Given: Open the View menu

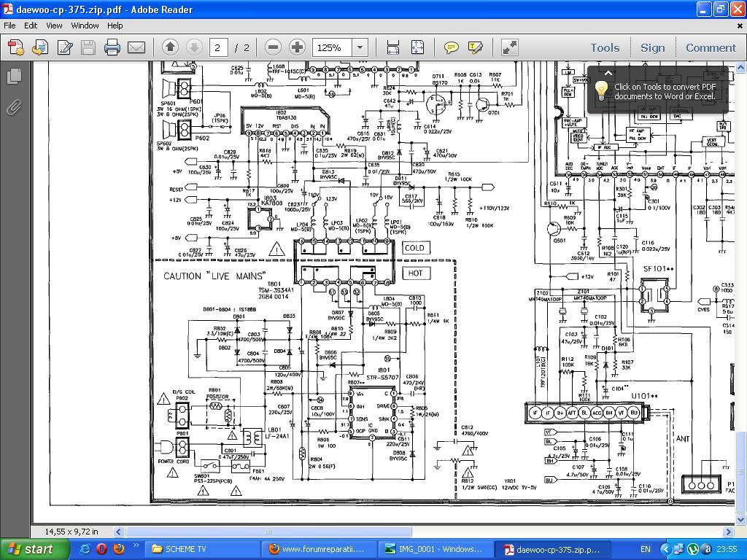Looking at the screenshot, I should click(54, 26).
